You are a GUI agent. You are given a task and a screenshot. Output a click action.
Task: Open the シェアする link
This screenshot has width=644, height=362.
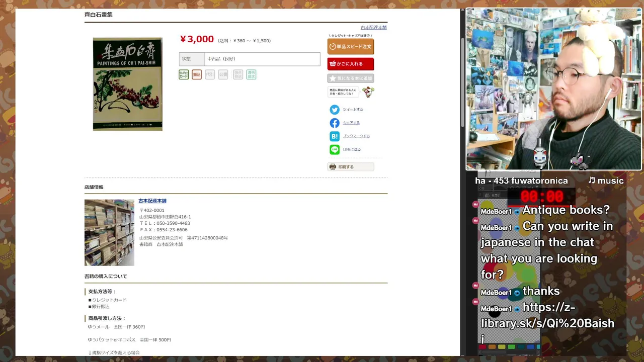(351, 123)
